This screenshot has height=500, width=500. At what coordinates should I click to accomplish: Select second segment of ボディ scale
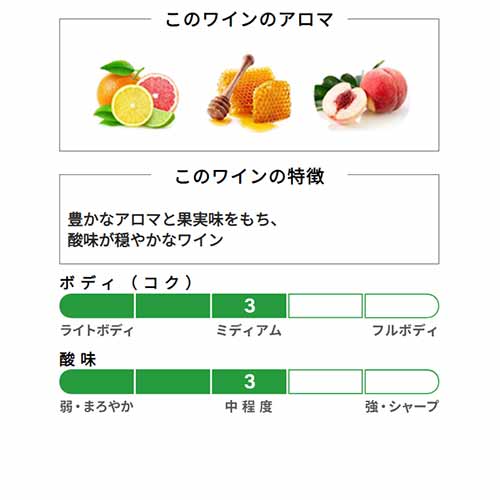click(x=173, y=306)
